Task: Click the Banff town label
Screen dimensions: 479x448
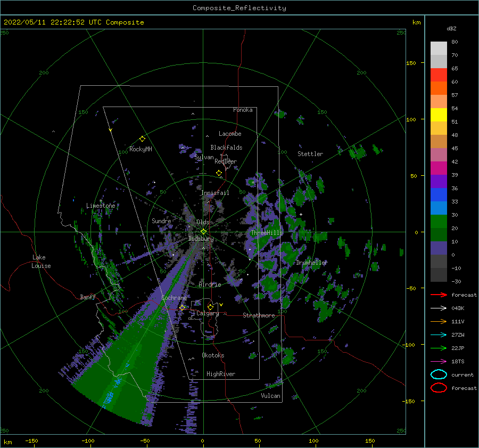Action: point(88,297)
